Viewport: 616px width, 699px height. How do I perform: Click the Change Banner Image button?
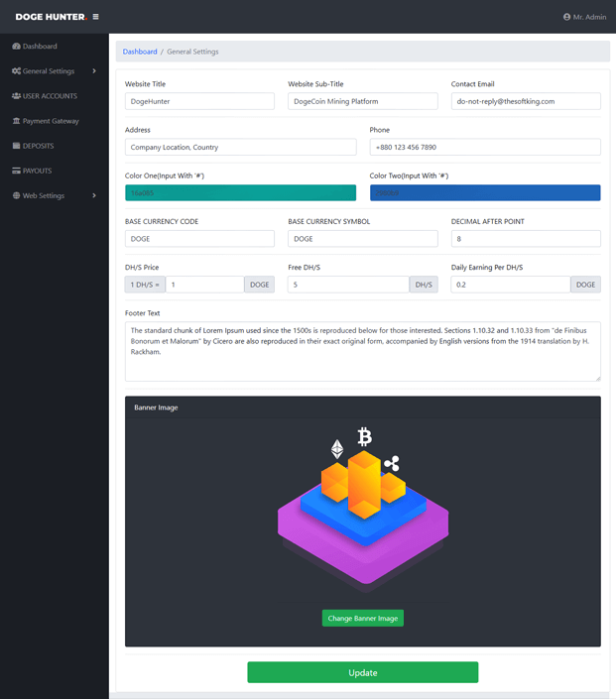363,619
